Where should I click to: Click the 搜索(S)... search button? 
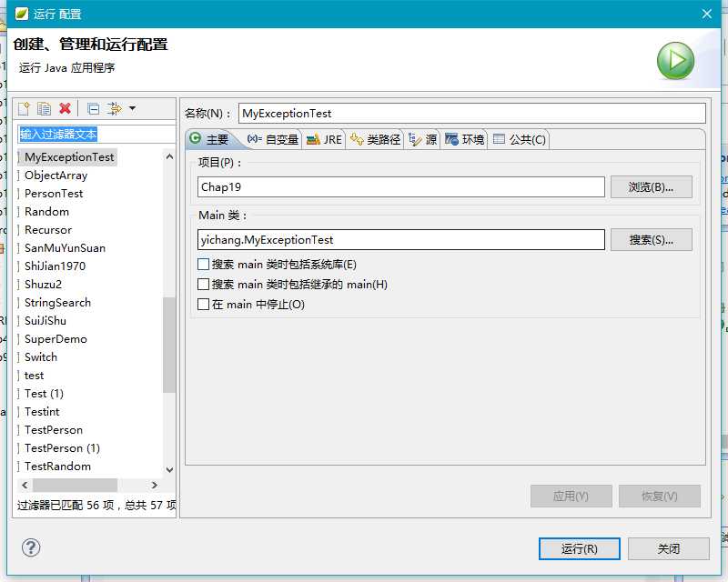click(651, 240)
